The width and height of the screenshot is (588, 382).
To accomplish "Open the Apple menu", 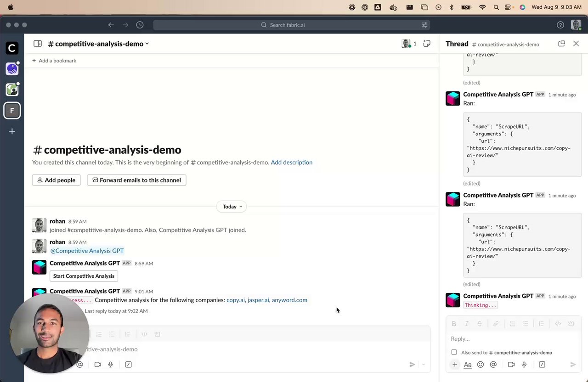I will [x=11, y=7].
